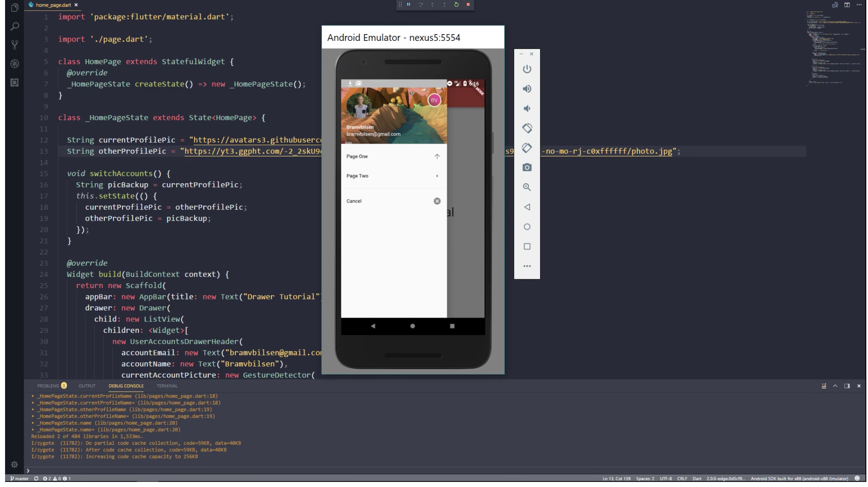Close the bottom panel
The width and height of the screenshot is (868, 487).
[859, 385]
